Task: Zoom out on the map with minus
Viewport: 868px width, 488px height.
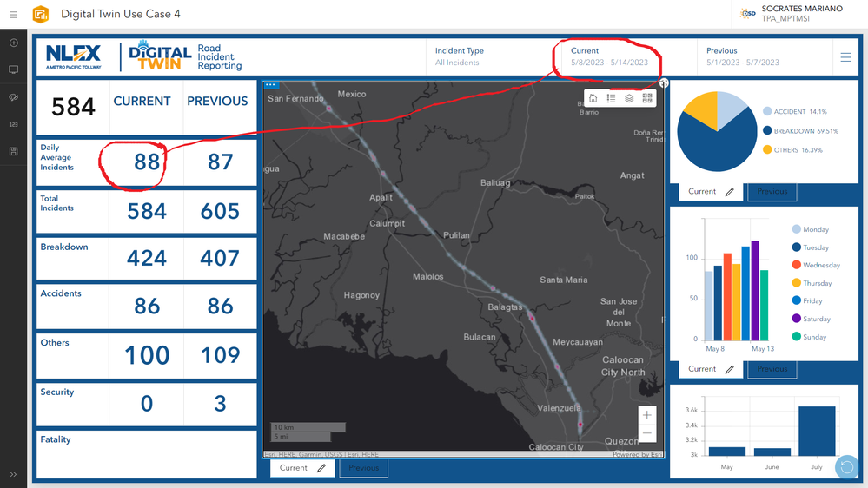Action: click(646, 433)
